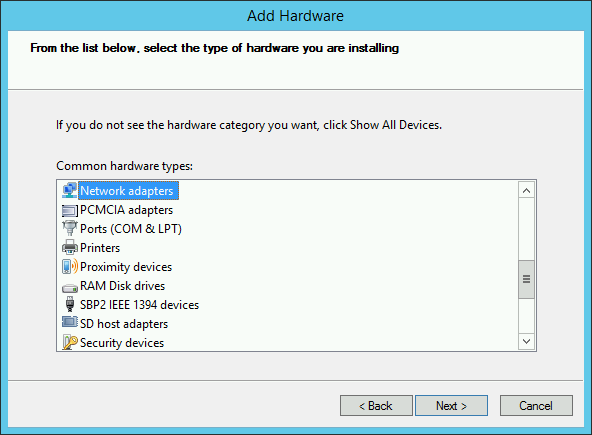Select the PCMCIA adapters entry
Image resolution: width=592 pixels, height=435 pixels.
click(x=126, y=210)
